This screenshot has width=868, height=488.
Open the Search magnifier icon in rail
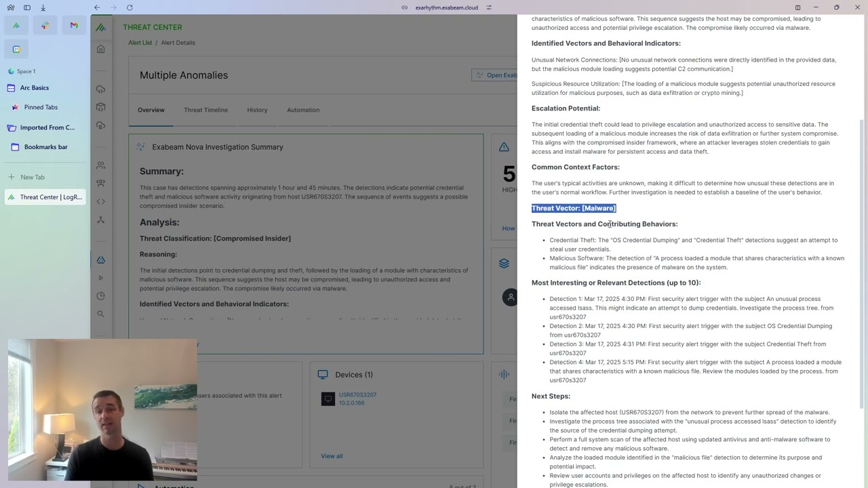click(100, 314)
